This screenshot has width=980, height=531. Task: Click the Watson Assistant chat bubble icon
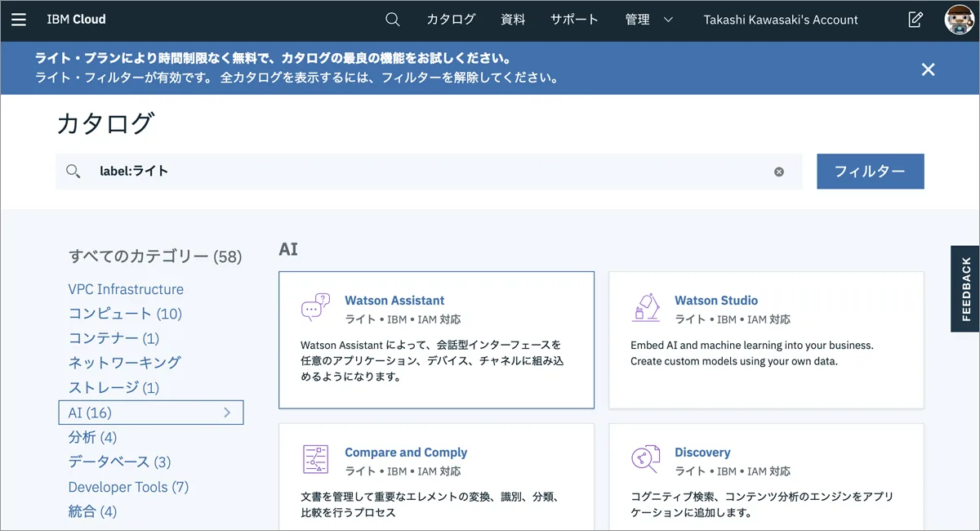tap(315, 308)
